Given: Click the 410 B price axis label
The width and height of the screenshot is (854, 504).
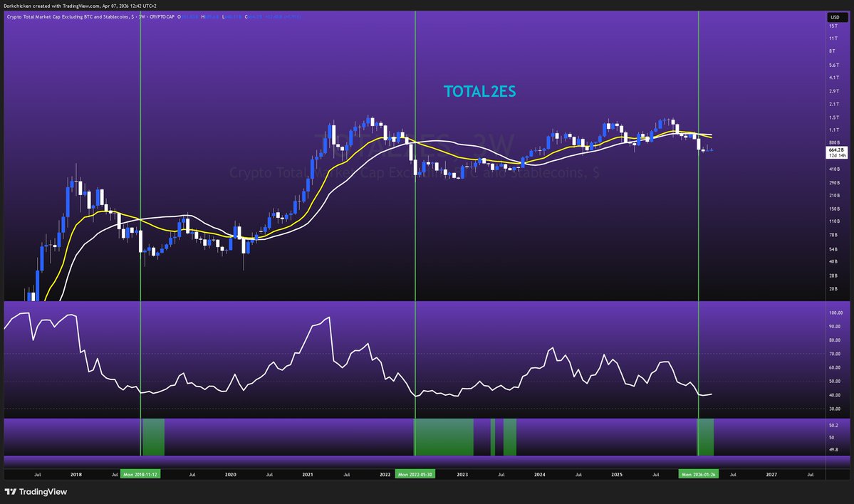Looking at the screenshot, I should (834, 169).
